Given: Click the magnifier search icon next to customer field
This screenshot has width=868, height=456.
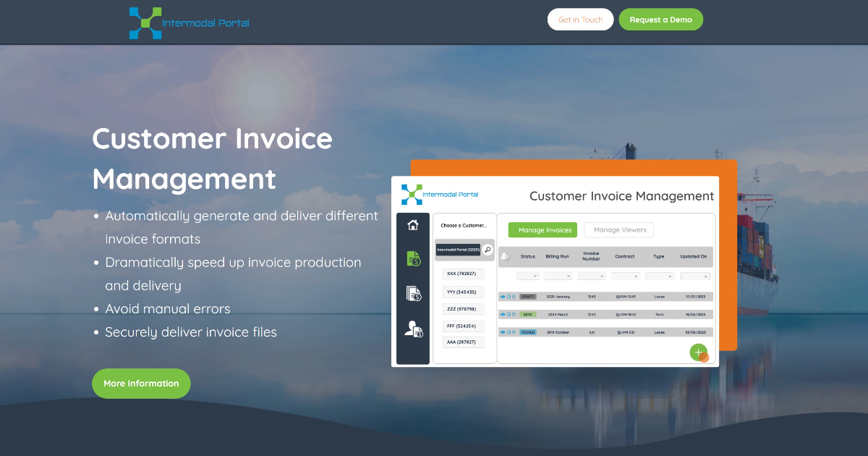Looking at the screenshot, I should pos(487,249).
